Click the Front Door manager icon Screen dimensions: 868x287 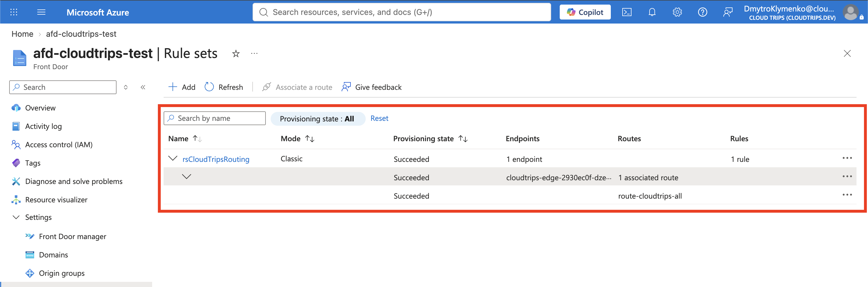point(30,236)
